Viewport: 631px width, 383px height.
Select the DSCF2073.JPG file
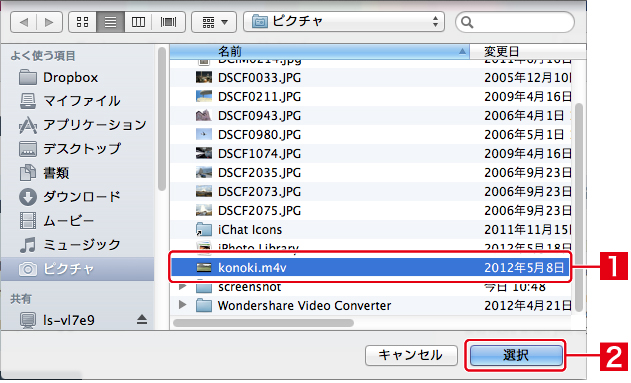pyautogui.click(x=371, y=192)
